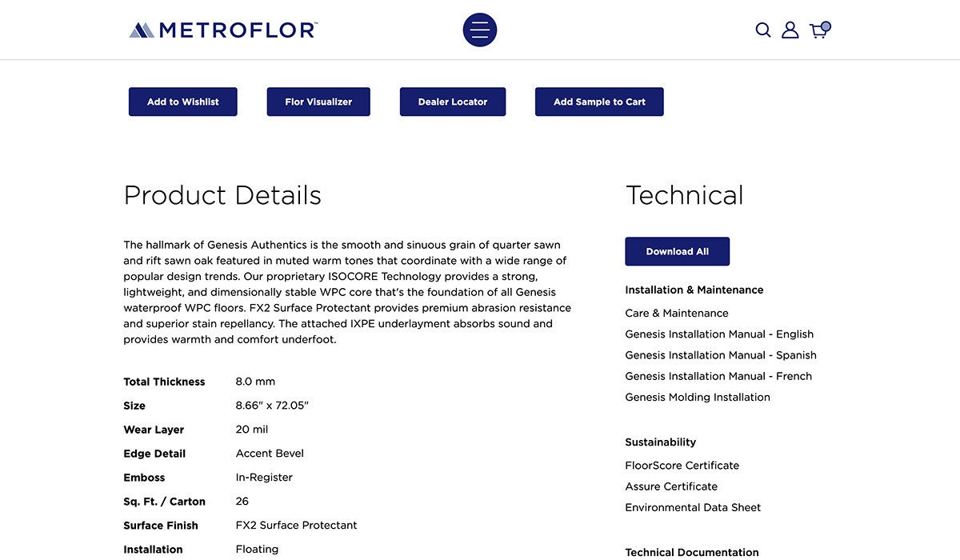View the shopping cart
Image resolution: width=960 pixels, height=560 pixels.
[819, 30]
